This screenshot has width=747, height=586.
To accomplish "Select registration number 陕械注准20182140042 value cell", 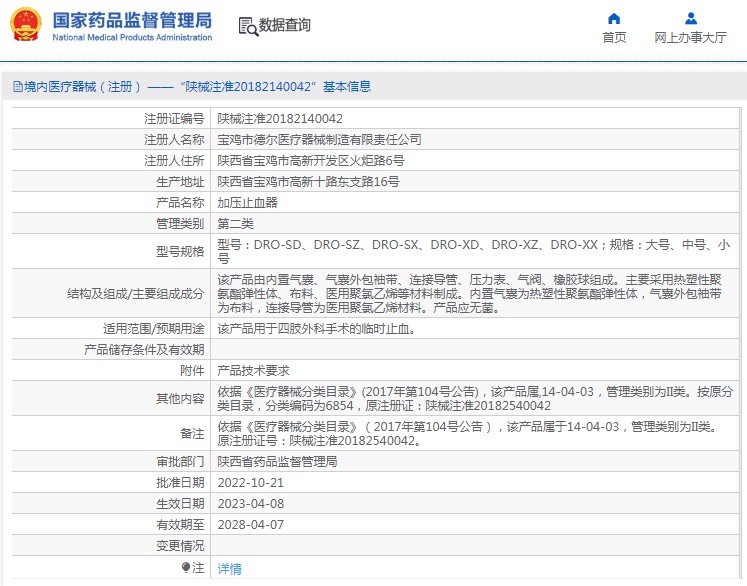I will click(280, 119).
